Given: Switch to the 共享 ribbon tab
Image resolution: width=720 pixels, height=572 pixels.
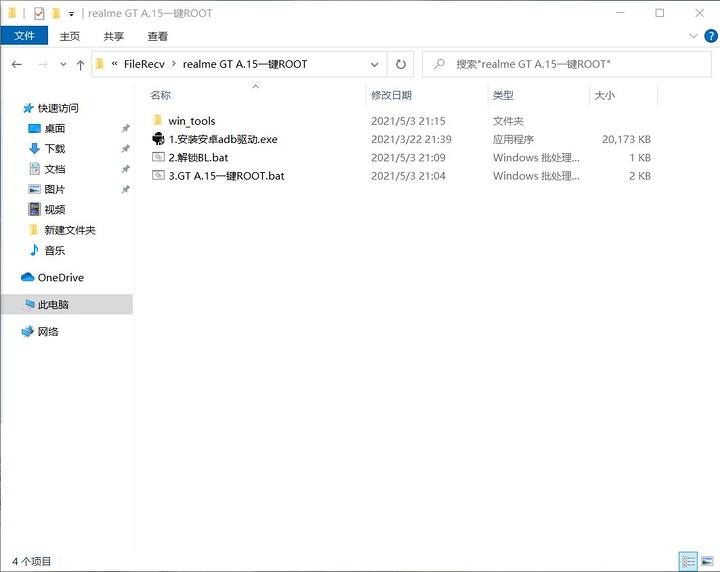Looking at the screenshot, I should pos(113,36).
